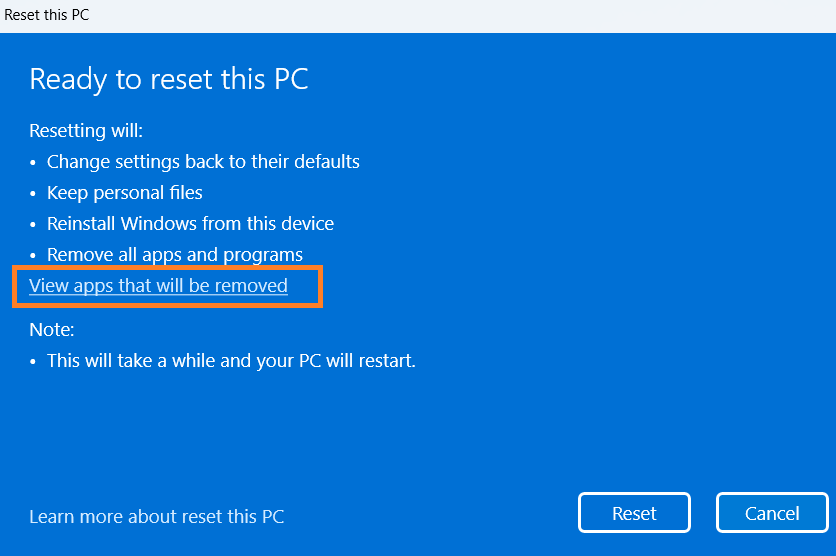Image resolution: width=836 pixels, height=556 pixels.
Task: Click Reinstall Windows from this device text
Action: click(x=190, y=223)
